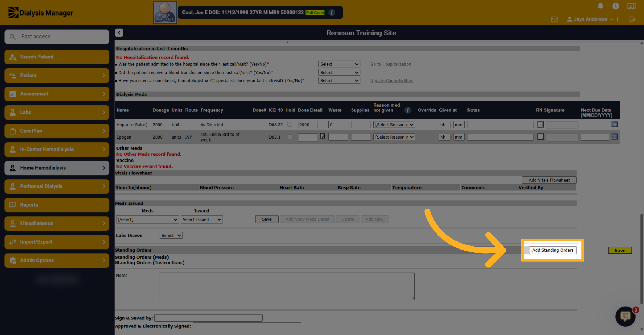Open the Home Hemodialysis menu
The width and height of the screenshot is (644, 335).
click(x=57, y=168)
